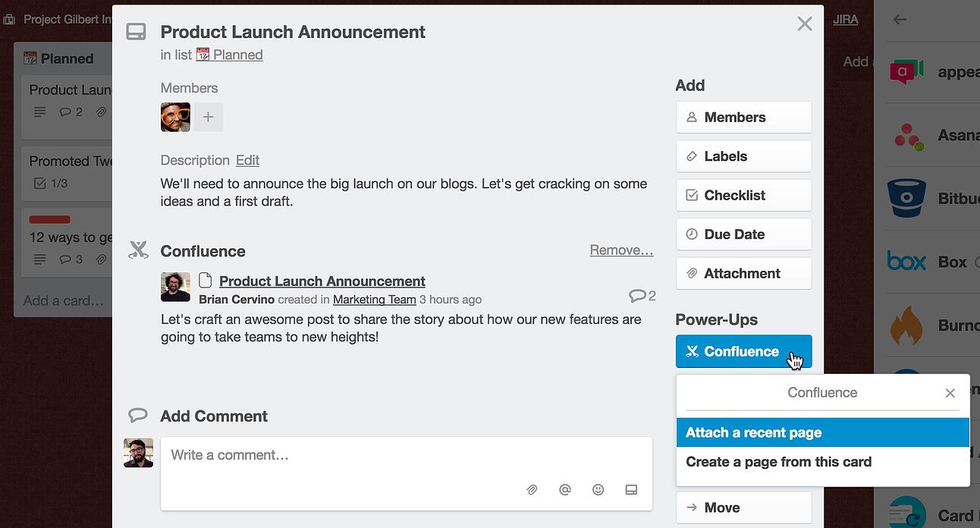Click Brian Cervino's avatar in Confluence section
Viewport: 980px width, 528px height.
[175, 288]
